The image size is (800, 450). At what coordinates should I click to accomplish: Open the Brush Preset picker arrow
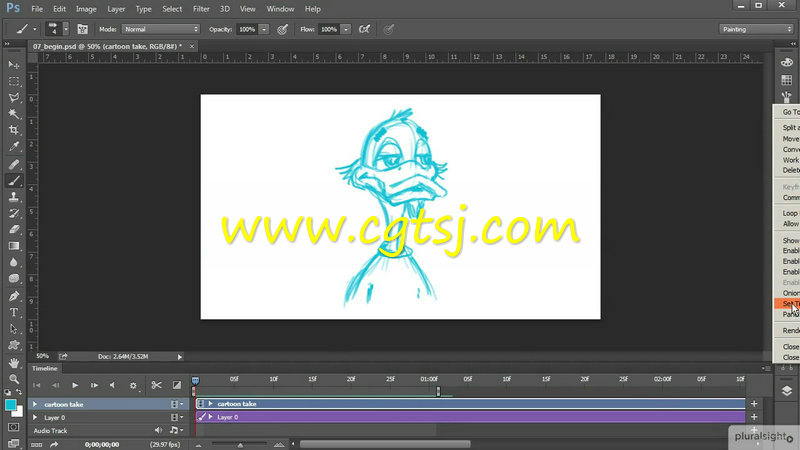[66, 29]
